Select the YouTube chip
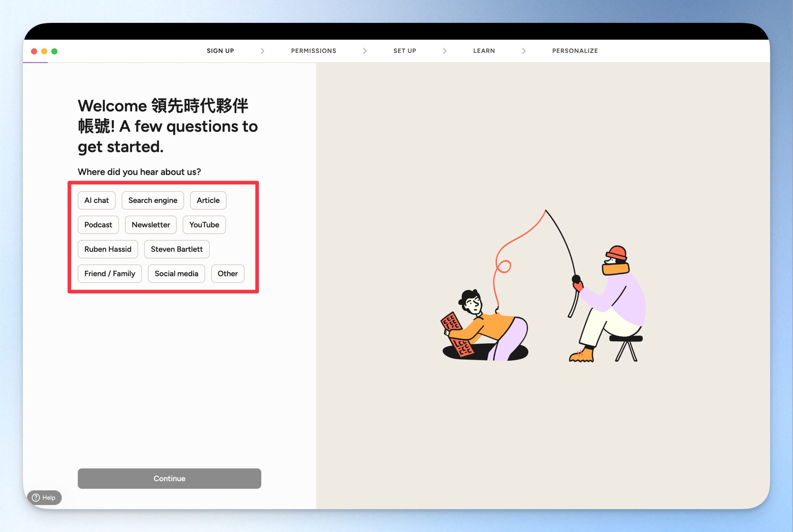Viewport: 793px width, 532px height. 204,225
